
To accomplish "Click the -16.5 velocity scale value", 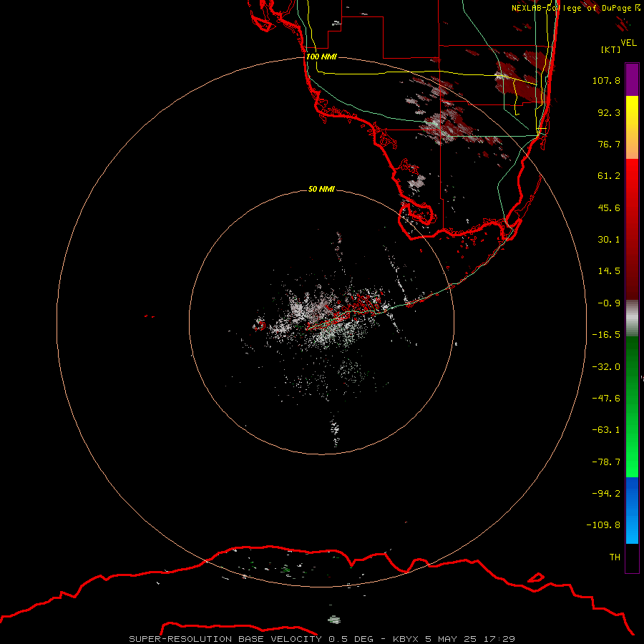I will coord(606,335).
